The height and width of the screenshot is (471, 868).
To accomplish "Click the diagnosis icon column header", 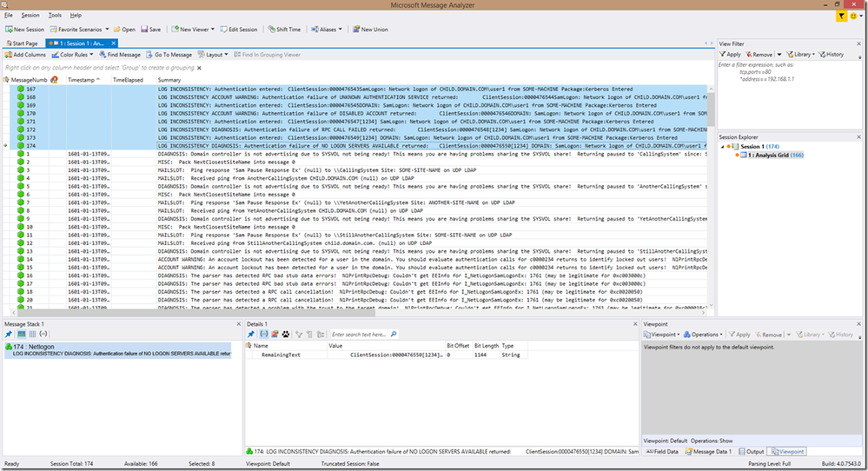I will (54, 80).
